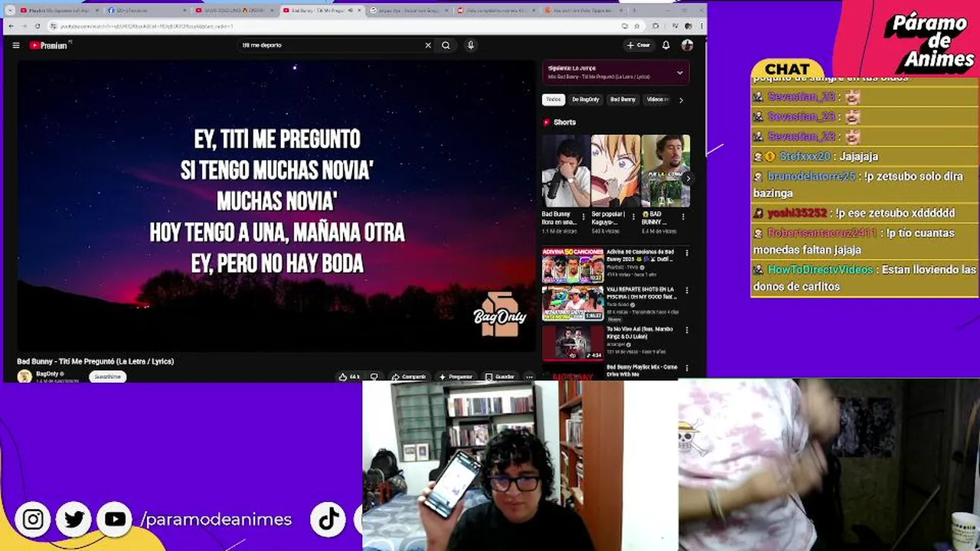Click the video title Bad Bunny Tití Me Preguntó
This screenshot has height=551, width=980.
[96, 361]
